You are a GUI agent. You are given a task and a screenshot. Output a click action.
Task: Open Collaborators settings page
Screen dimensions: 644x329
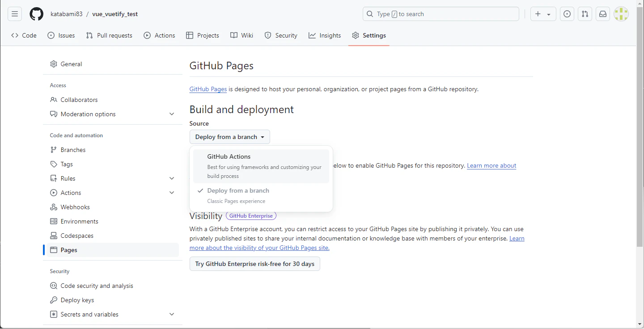point(111,100)
